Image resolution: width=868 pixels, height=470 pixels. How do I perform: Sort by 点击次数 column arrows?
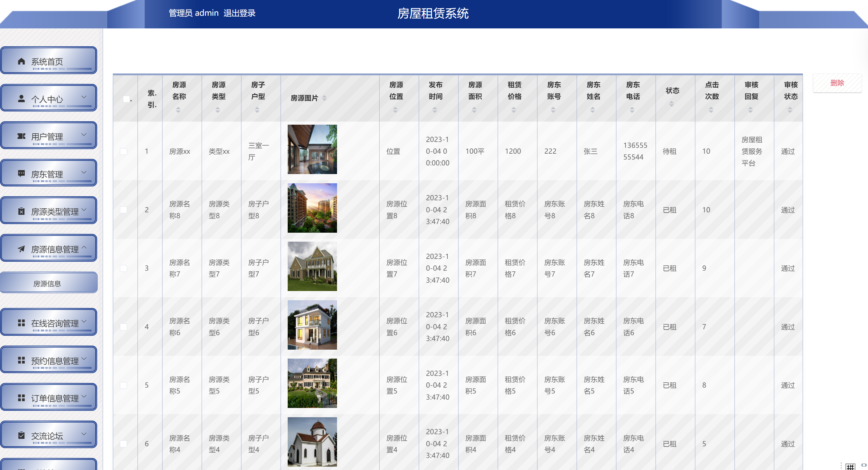pos(711,110)
